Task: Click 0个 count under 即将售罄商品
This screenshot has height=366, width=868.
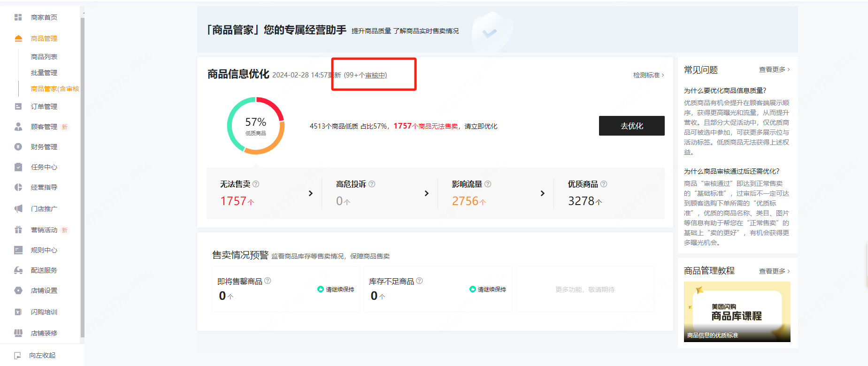Action: click(x=226, y=296)
